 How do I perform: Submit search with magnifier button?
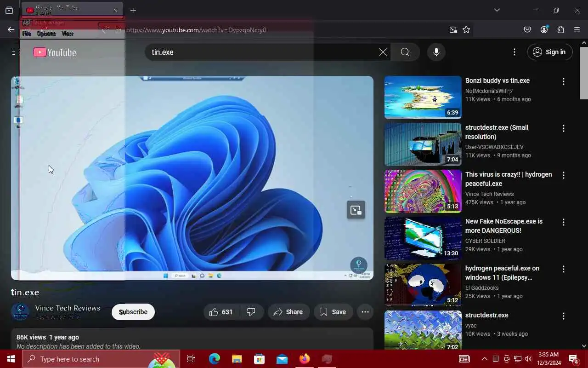(x=405, y=52)
